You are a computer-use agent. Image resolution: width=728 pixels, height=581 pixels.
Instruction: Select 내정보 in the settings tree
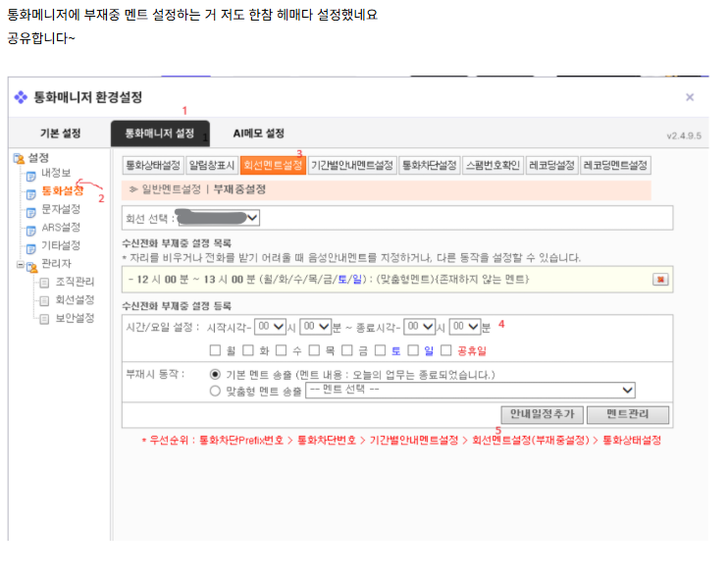[56, 174]
